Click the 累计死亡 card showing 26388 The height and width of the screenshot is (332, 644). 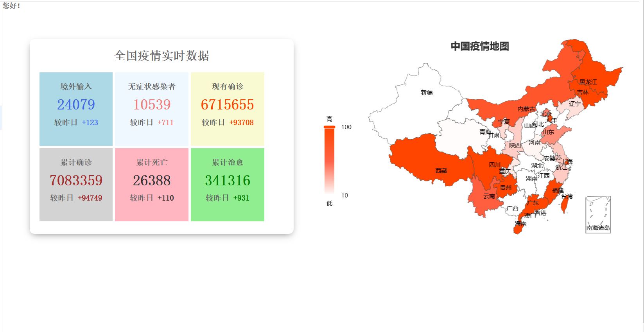(x=152, y=185)
